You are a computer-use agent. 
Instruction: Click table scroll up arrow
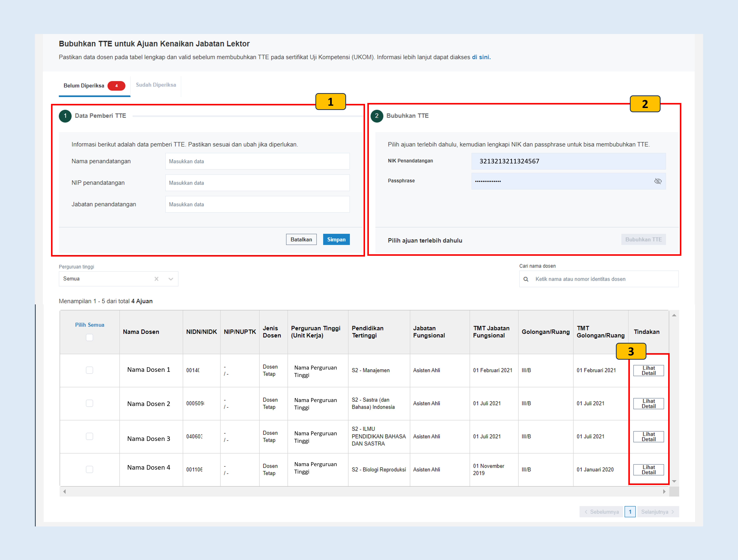click(674, 315)
